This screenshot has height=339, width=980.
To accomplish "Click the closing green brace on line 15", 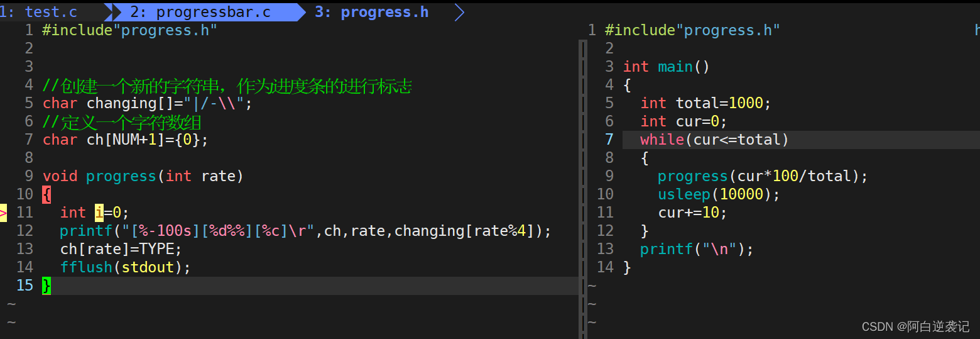I will click(x=46, y=286).
